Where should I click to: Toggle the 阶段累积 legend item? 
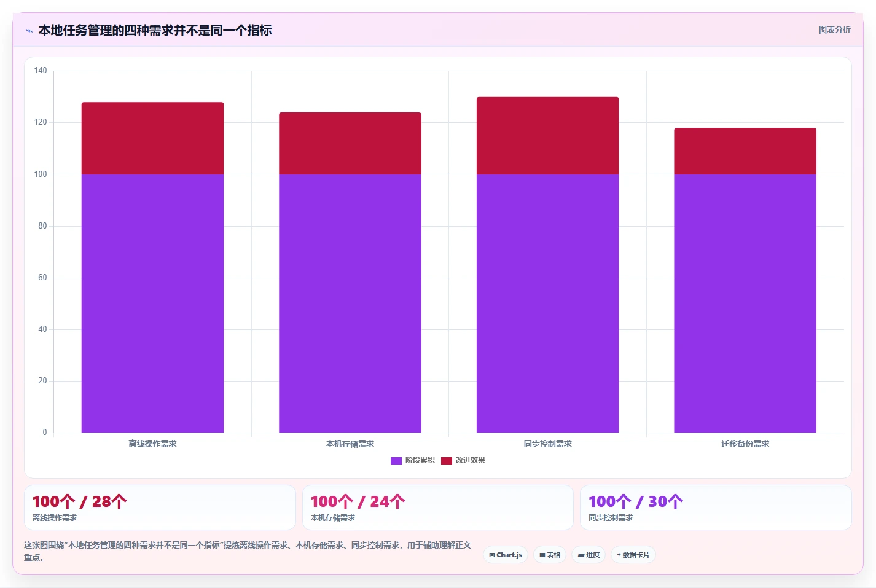click(413, 460)
